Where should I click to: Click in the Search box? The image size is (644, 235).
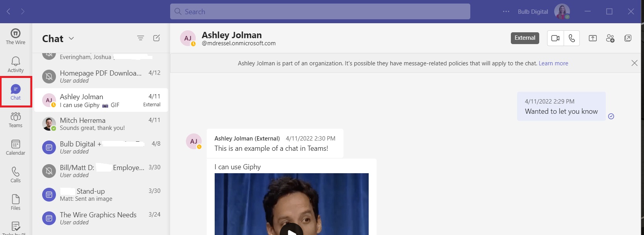[320, 11]
